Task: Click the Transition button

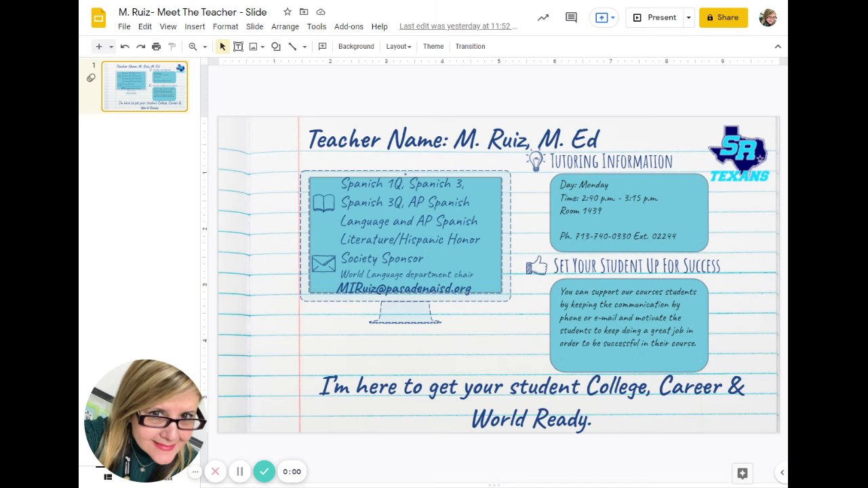Action: [470, 47]
